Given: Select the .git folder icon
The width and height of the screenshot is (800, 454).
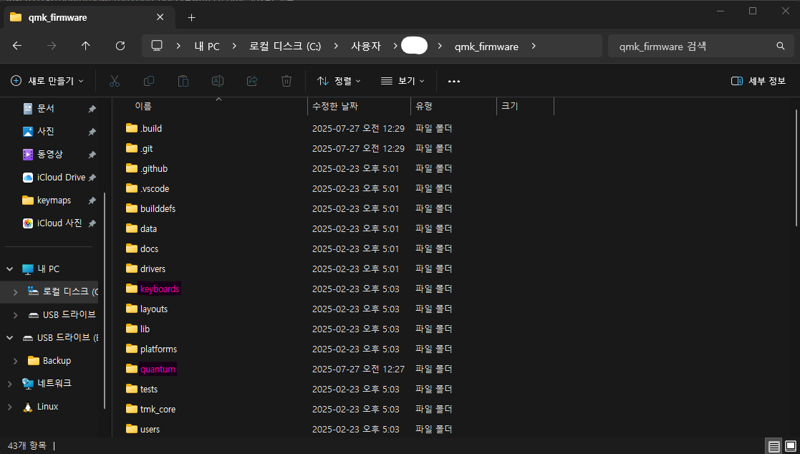Looking at the screenshot, I should [132, 148].
